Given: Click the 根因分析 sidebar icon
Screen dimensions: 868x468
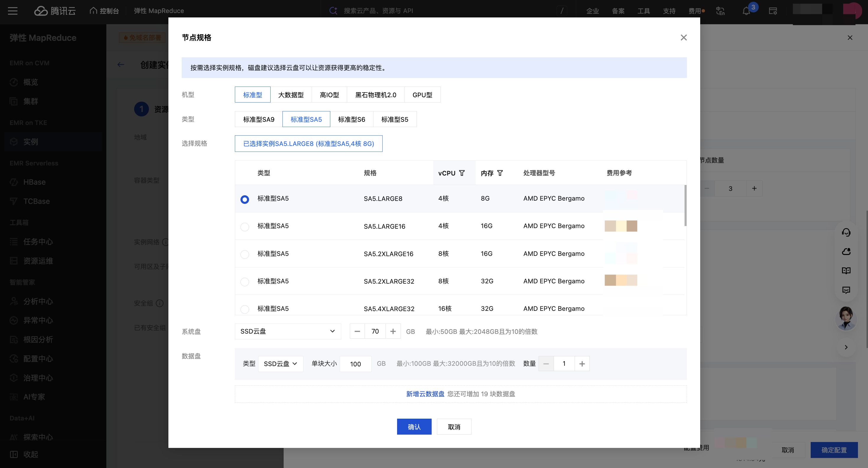Looking at the screenshot, I should 14,340.
